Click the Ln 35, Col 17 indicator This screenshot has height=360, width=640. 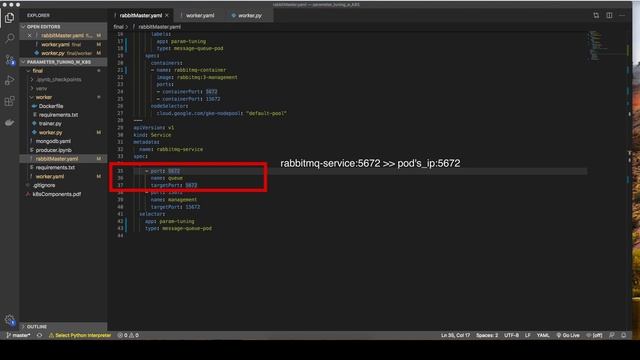pos(455,335)
